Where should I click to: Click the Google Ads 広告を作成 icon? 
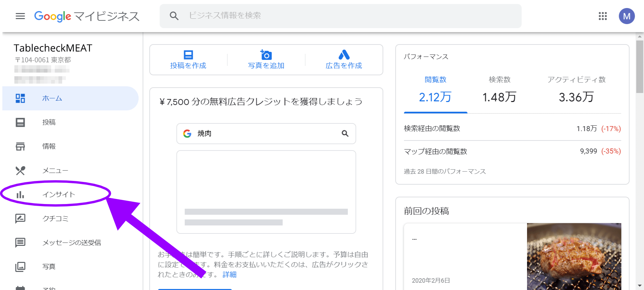[344, 55]
